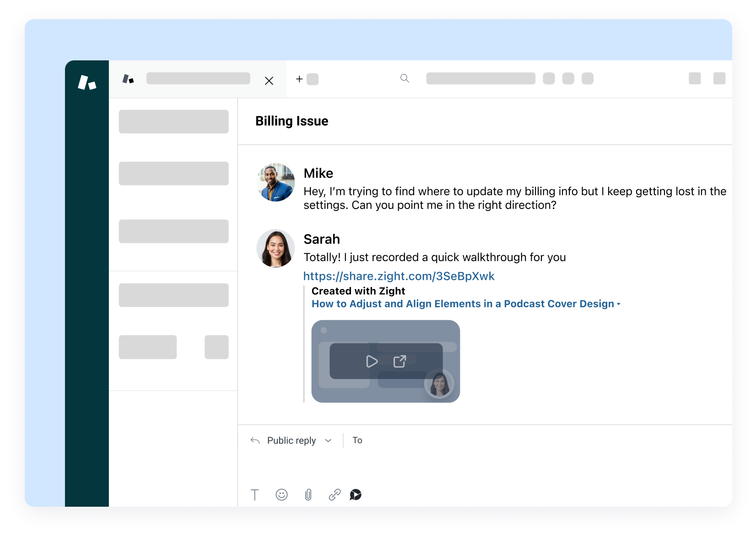This screenshot has height=536, width=756.
Task: Open the share.zight.com link
Action: point(399,276)
